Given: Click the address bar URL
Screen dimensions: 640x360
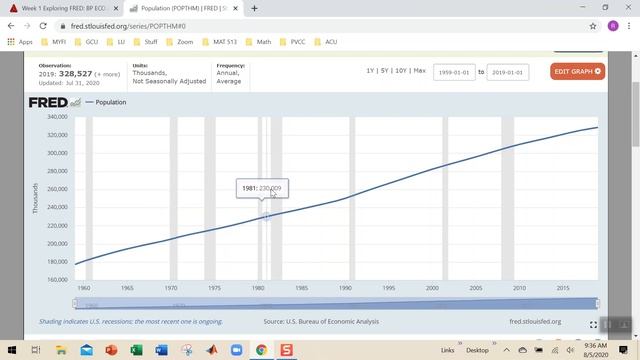Looking at the screenshot, I should [128, 26].
